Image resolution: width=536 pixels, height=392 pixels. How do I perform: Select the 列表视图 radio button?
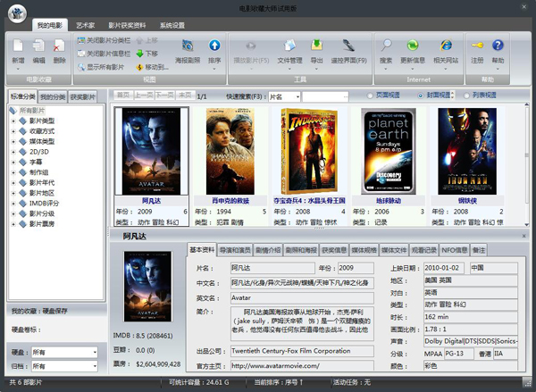pos(466,96)
